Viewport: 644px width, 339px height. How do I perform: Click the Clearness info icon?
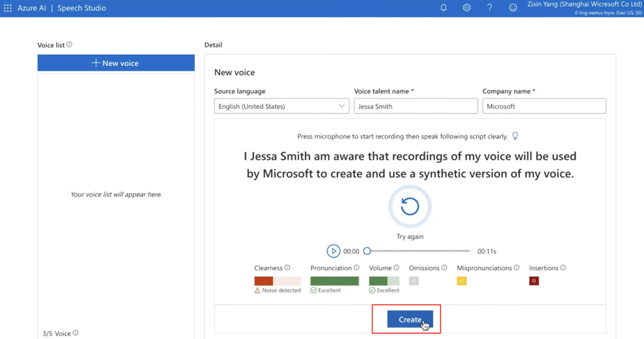click(287, 268)
